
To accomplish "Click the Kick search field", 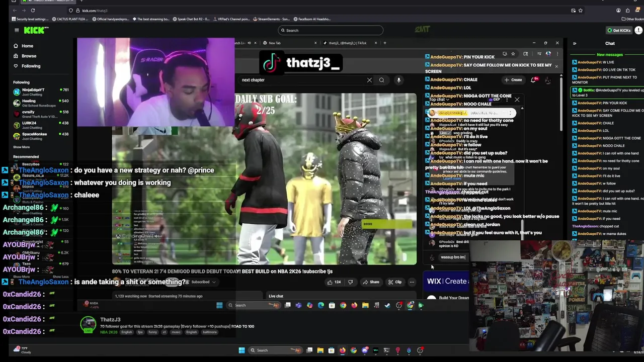I will 331,30.
